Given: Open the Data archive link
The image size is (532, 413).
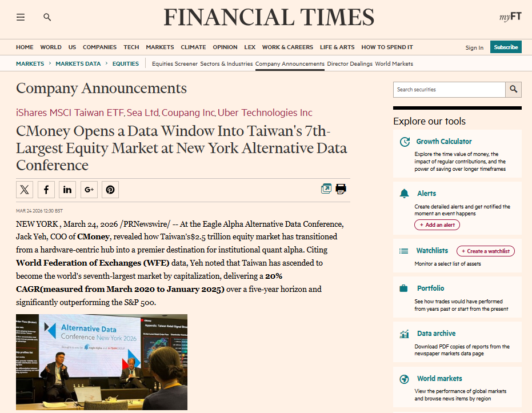Looking at the screenshot, I should (437, 334).
